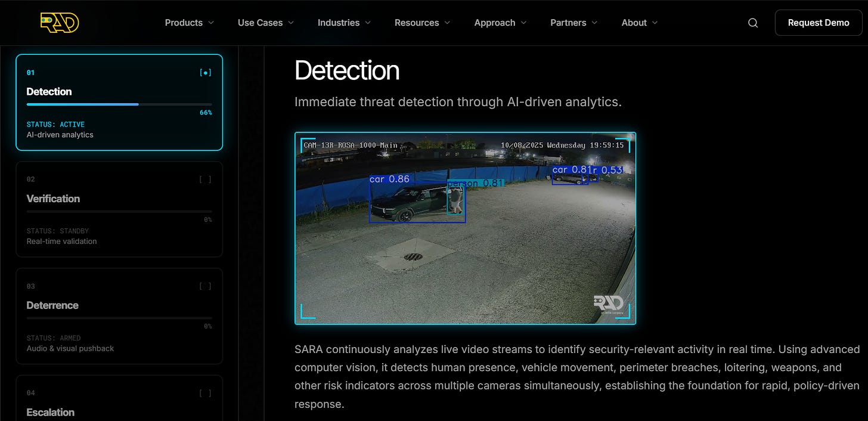Click the 'STATUS: ACTIVE' text
Viewport: 868px width, 421px height.
(55, 125)
